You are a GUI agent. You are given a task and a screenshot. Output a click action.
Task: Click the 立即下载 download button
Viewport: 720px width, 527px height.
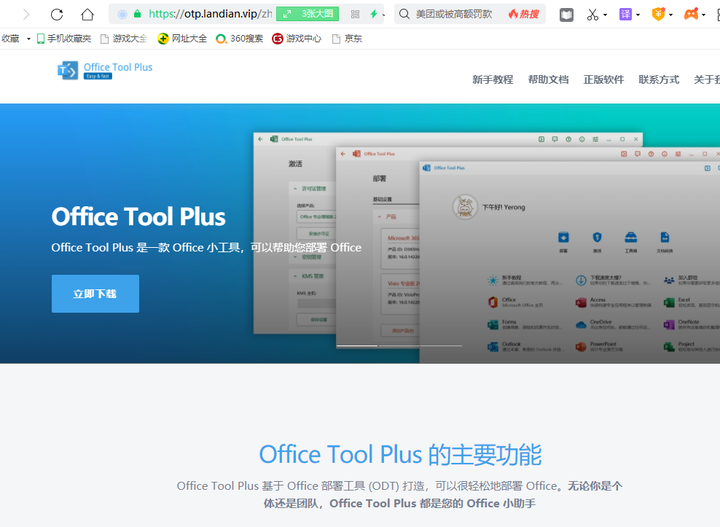(x=95, y=294)
